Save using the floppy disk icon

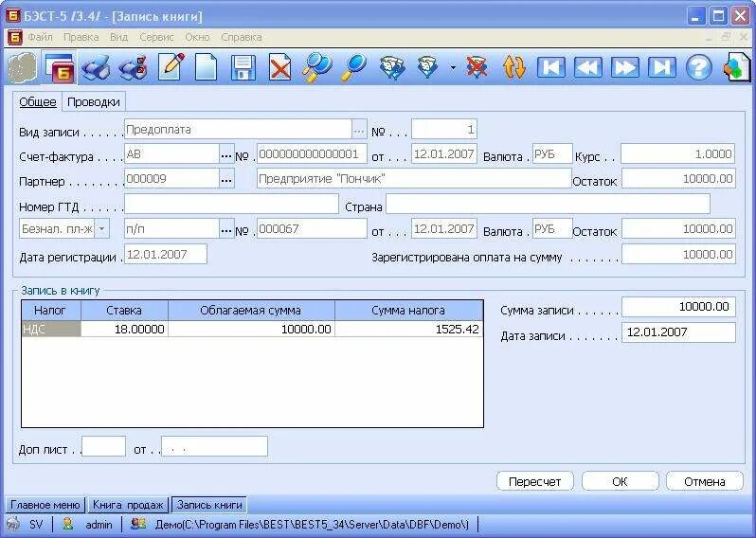tap(243, 67)
